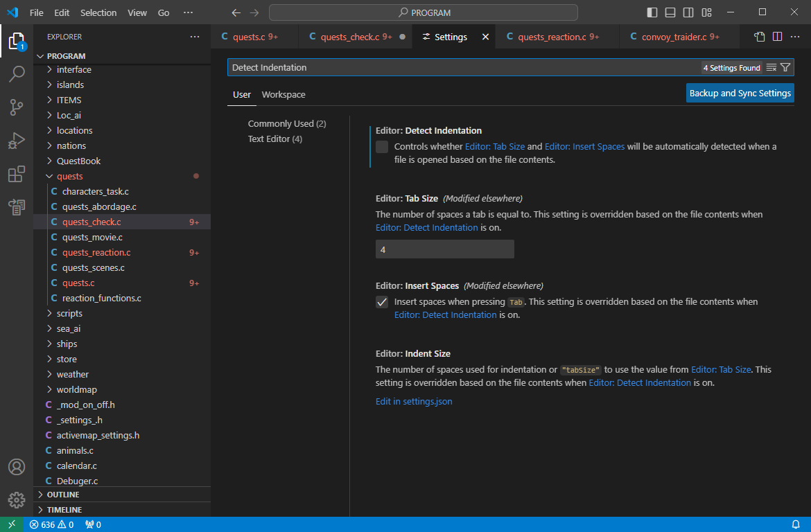Open the Run and Debug view

17,141
